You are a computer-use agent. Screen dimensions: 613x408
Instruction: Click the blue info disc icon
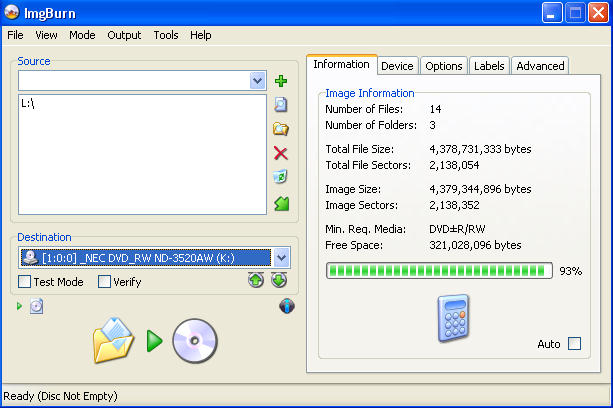287,306
